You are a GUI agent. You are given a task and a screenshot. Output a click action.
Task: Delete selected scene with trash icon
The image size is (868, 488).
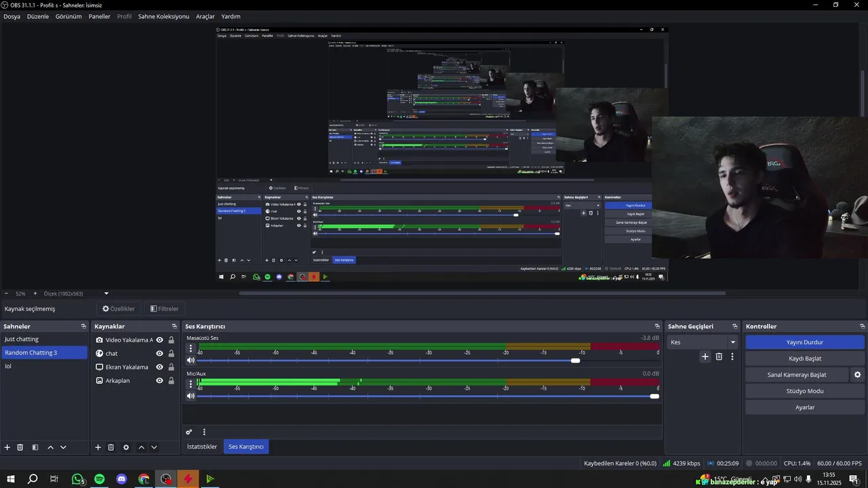20,447
